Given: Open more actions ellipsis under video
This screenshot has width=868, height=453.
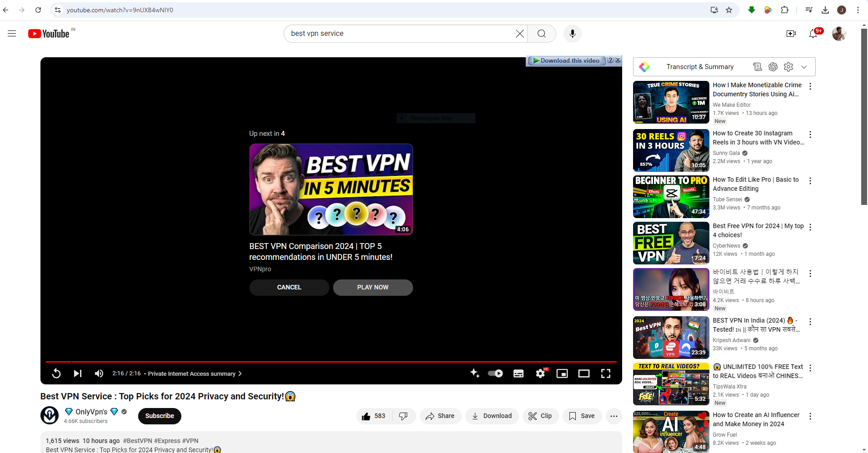Looking at the screenshot, I should coord(614,416).
